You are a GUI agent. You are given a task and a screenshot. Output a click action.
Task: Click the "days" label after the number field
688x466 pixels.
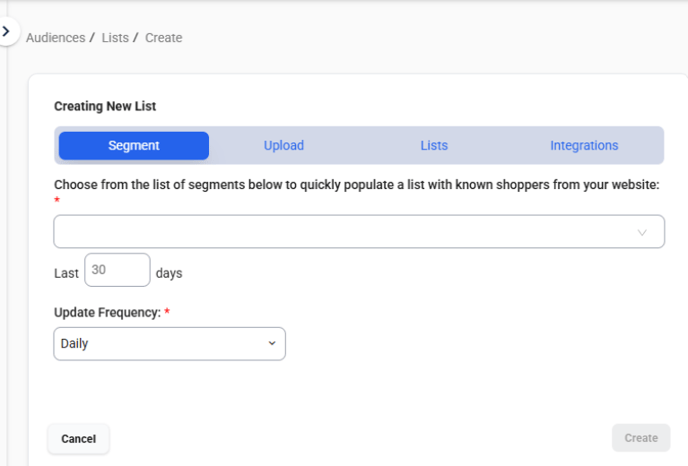click(169, 273)
